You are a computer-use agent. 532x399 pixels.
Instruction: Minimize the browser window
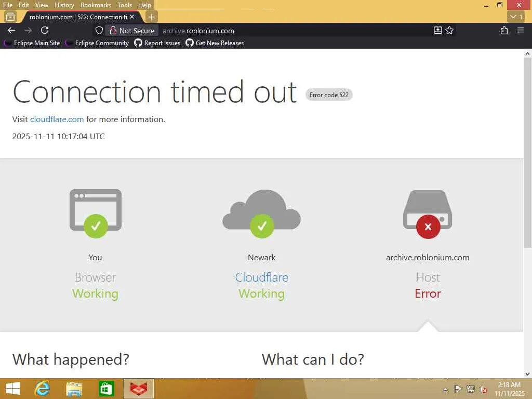click(x=486, y=5)
